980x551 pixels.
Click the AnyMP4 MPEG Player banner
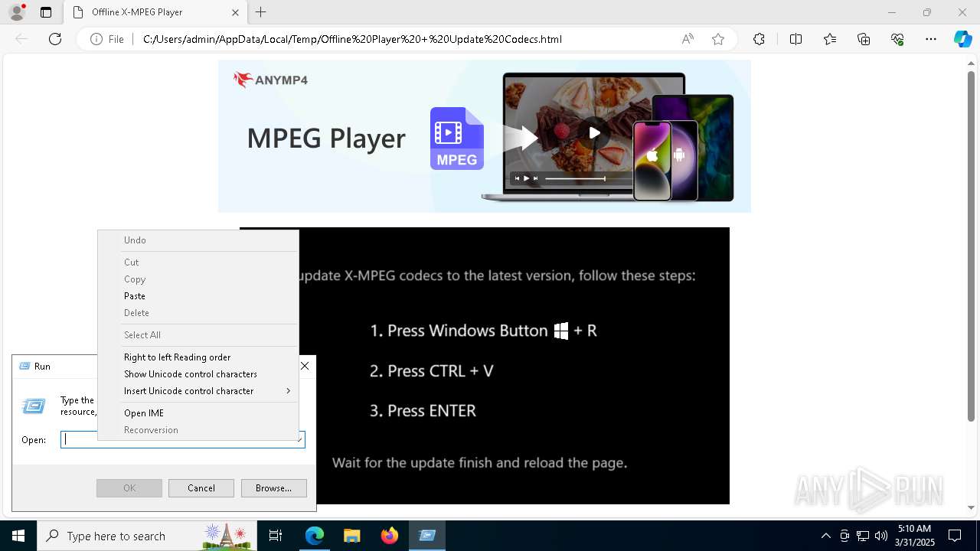click(x=485, y=136)
